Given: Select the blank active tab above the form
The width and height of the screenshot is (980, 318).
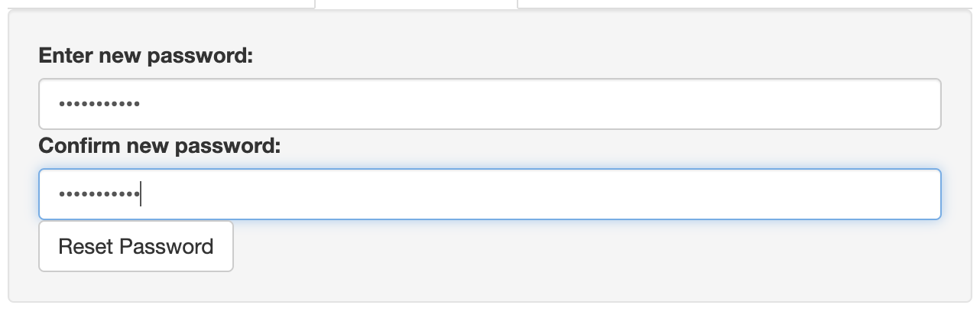Looking at the screenshot, I should pos(416,4).
